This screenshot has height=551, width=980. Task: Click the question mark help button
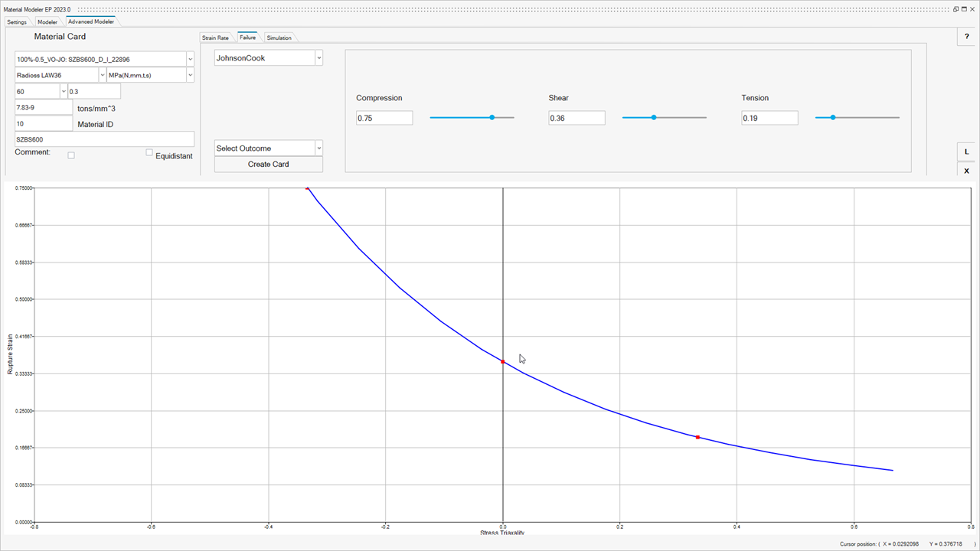(966, 37)
